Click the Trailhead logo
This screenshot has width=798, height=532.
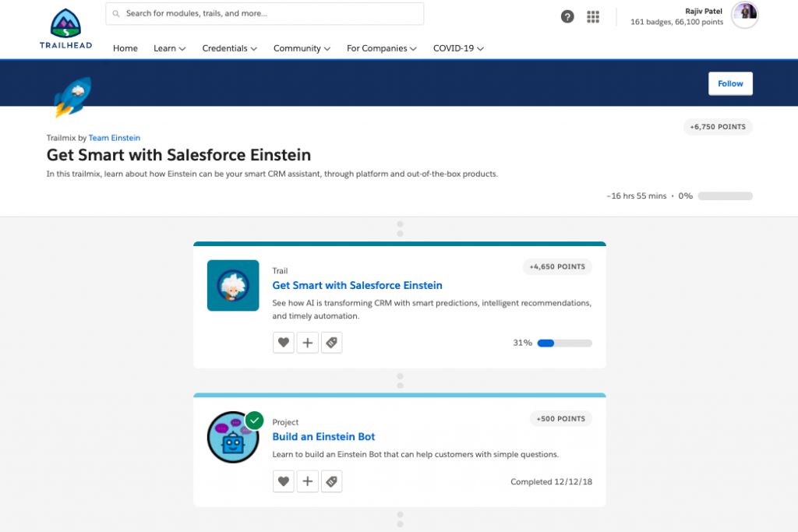click(x=66, y=29)
